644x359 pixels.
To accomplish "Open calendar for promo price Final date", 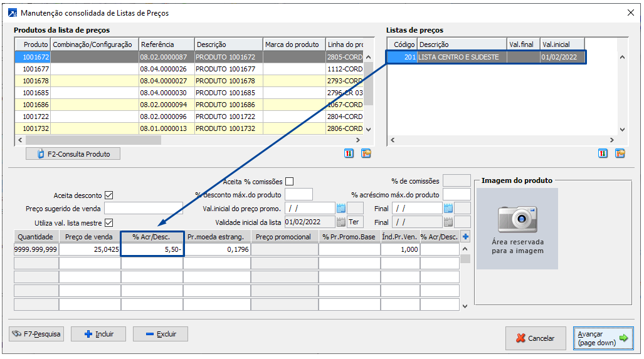I will [x=448, y=208].
